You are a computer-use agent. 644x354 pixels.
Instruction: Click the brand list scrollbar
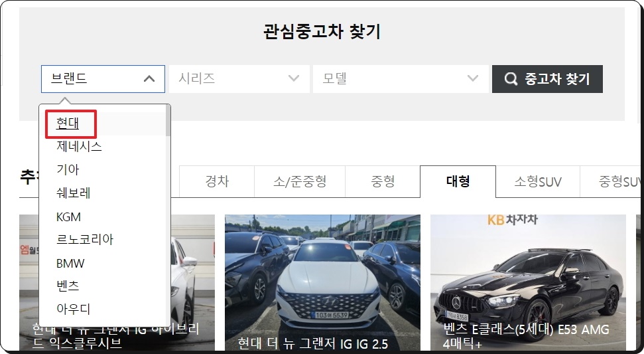pyautogui.click(x=168, y=120)
